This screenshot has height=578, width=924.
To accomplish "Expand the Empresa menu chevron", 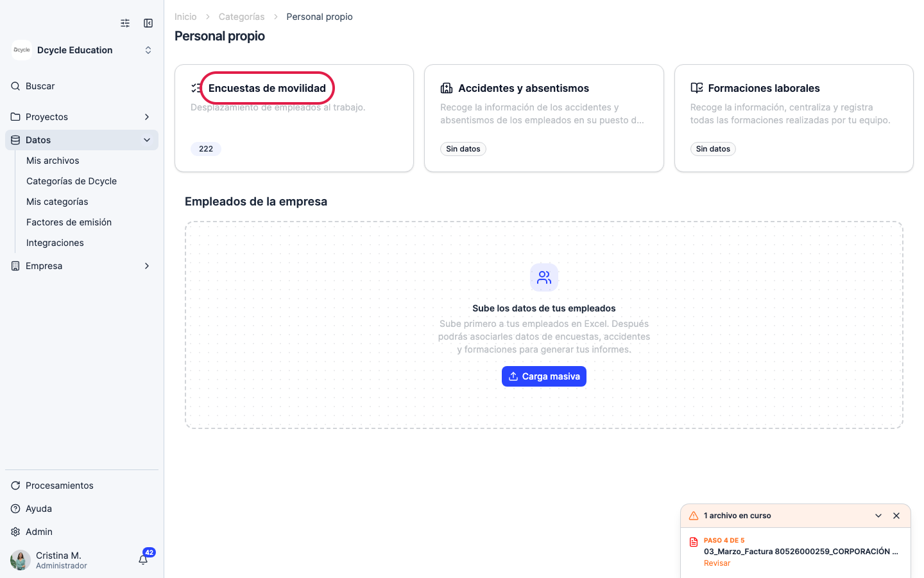I will pyautogui.click(x=147, y=266).
